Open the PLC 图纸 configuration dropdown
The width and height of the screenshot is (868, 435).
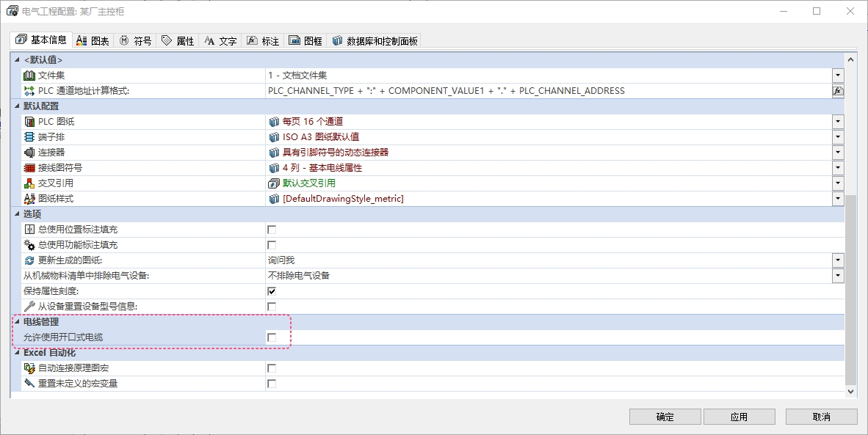[837, 122]
